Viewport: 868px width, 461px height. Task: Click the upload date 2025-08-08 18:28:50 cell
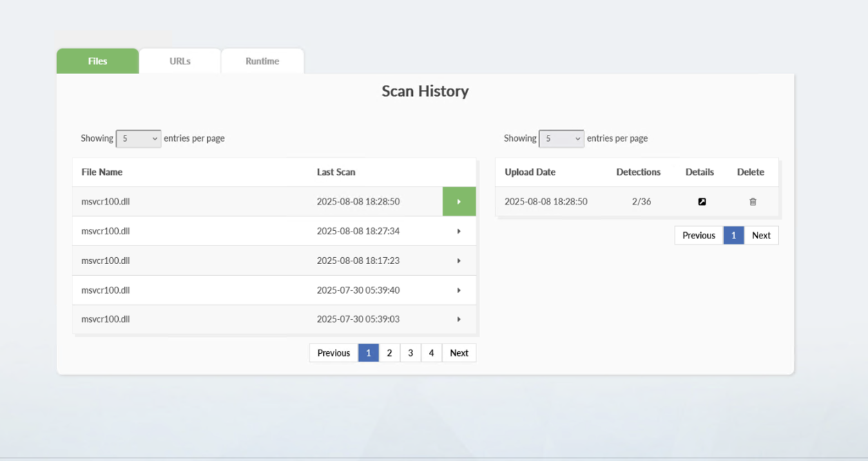click(546, 202)
